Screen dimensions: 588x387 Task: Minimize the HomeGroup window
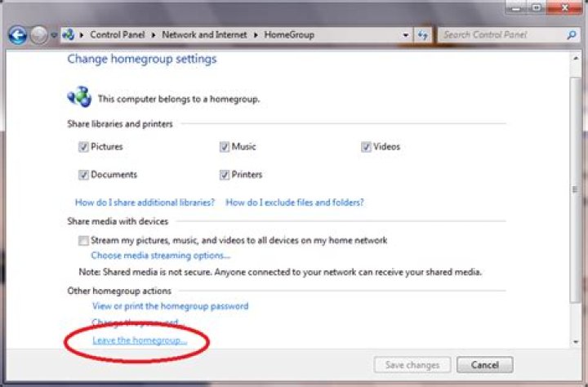(x=516, y=7)
